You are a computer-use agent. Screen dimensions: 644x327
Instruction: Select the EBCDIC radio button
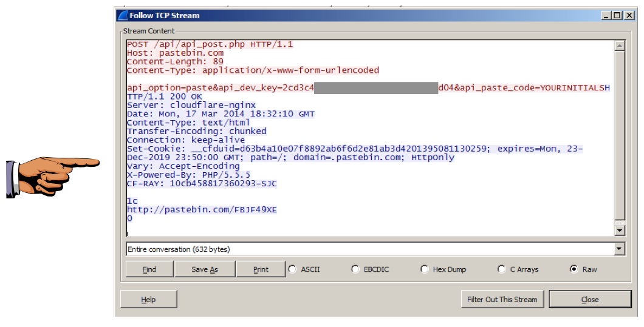(355, 269)
